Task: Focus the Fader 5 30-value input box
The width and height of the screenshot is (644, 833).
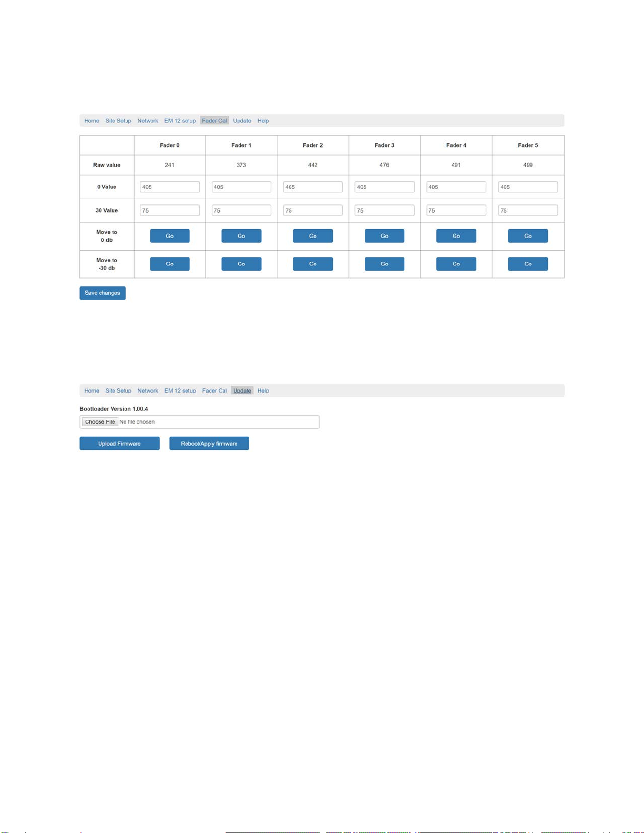Action: [x=528, y=210]
